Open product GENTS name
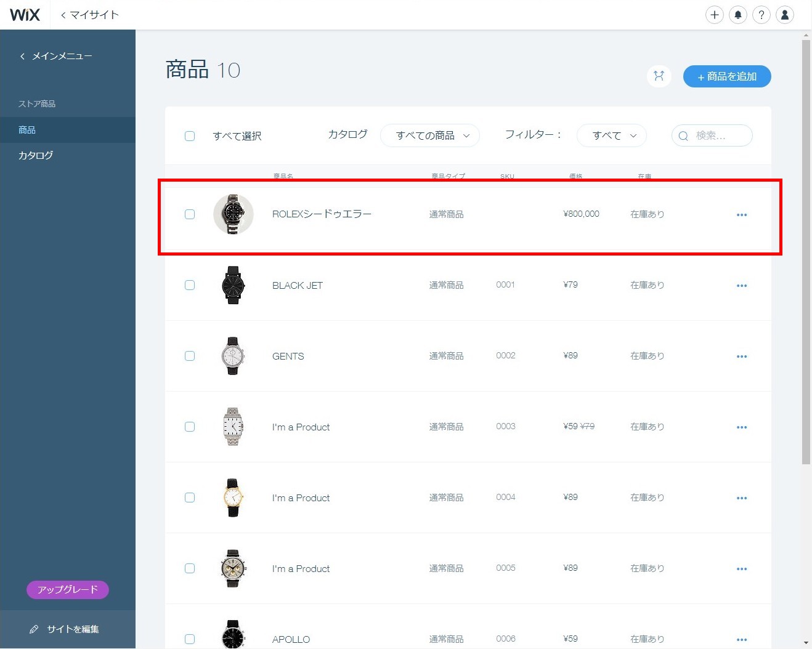This screenshot has width=812, height=649. pos(288,356)
